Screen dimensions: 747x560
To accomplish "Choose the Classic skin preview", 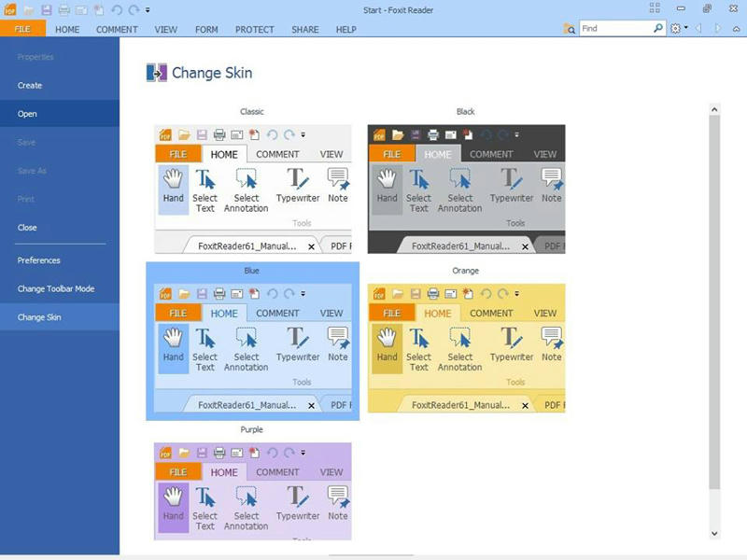I will click(x=252, y=189).
